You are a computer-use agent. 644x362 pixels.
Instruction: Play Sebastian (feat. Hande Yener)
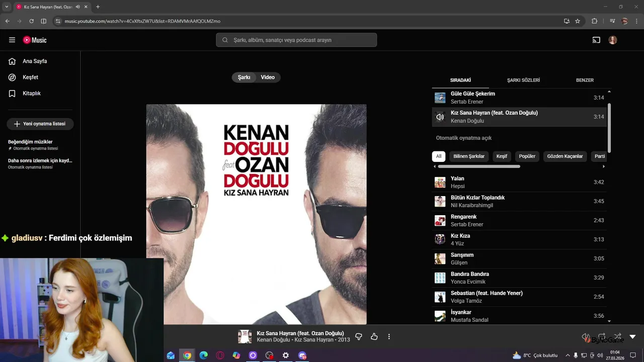point(519,297)
